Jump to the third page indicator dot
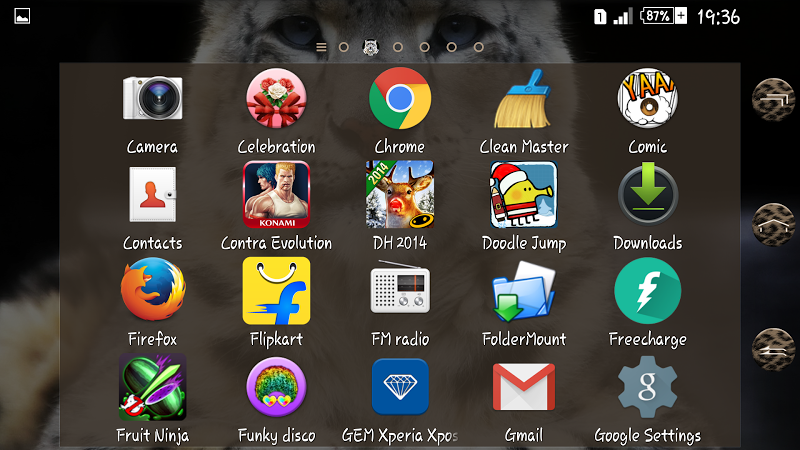Image resolution: width=800 pixels, height=450 pixels. pyautogui.click(x=398, y=47)
